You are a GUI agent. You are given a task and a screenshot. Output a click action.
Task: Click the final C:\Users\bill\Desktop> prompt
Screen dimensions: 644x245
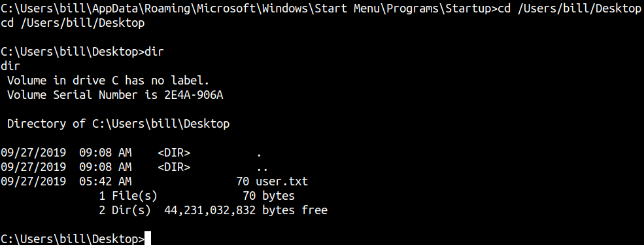tap(73, 239)
